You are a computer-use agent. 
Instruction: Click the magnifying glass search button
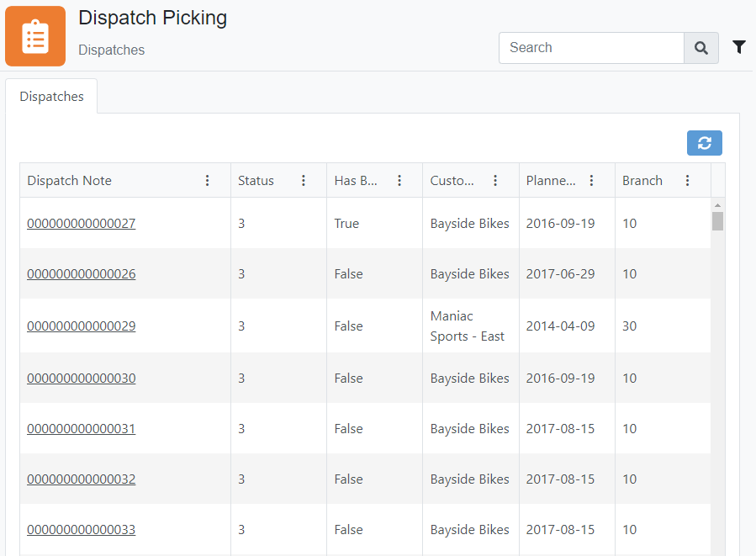click(x=701, y=48)
